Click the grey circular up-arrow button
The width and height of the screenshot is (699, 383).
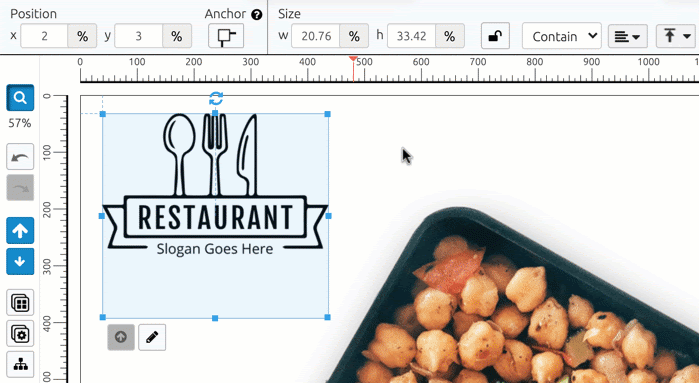coord(121,337)
